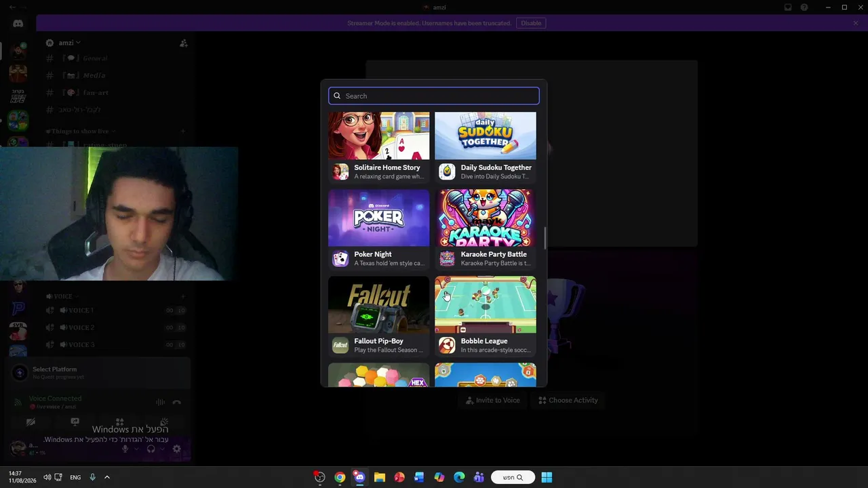Open PowerPoint from the taskbar
The image size is (868, 488).
click(x=399, y=477)
